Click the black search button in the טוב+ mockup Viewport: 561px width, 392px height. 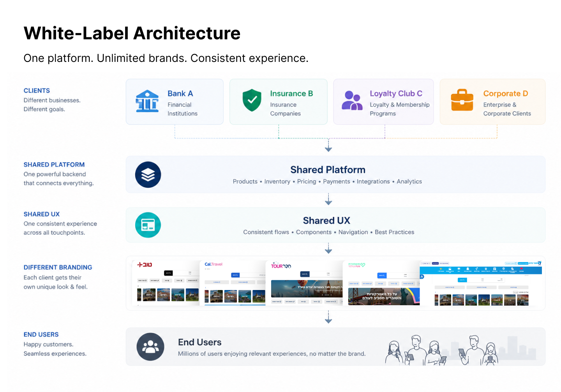point(168,273)
